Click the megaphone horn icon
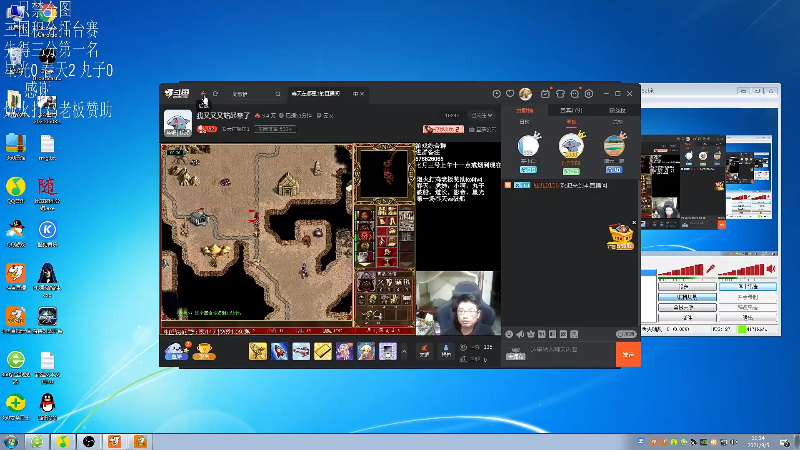Image resolution: width=800 pixels, height=450 pixels. 520,334
